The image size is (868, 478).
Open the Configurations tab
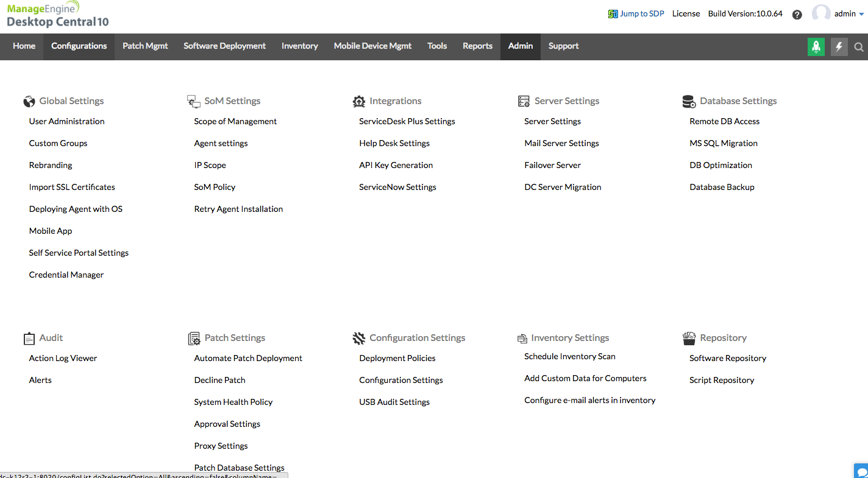[79, 46]
